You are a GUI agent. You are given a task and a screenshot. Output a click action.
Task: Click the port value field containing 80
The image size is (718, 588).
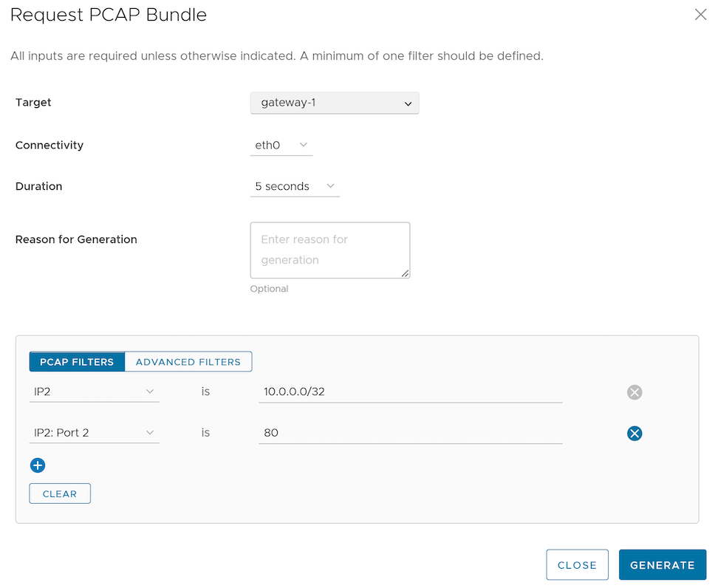pyautogui.click(x=410, y=433)
